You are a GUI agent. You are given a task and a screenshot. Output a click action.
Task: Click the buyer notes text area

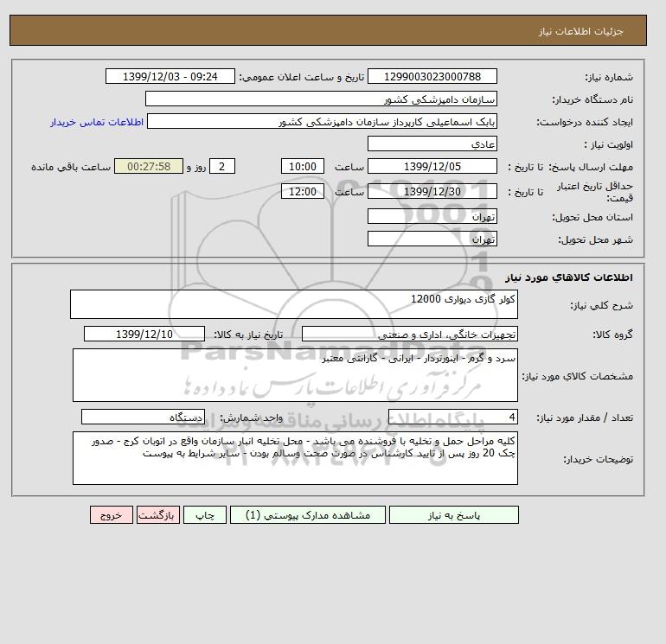295,458
